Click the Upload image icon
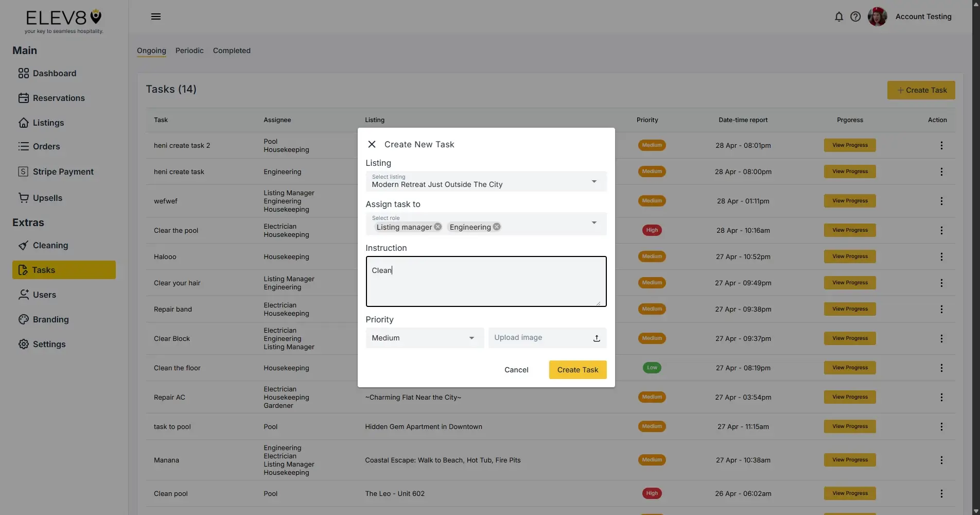980x515 pixels. (596, 338)
